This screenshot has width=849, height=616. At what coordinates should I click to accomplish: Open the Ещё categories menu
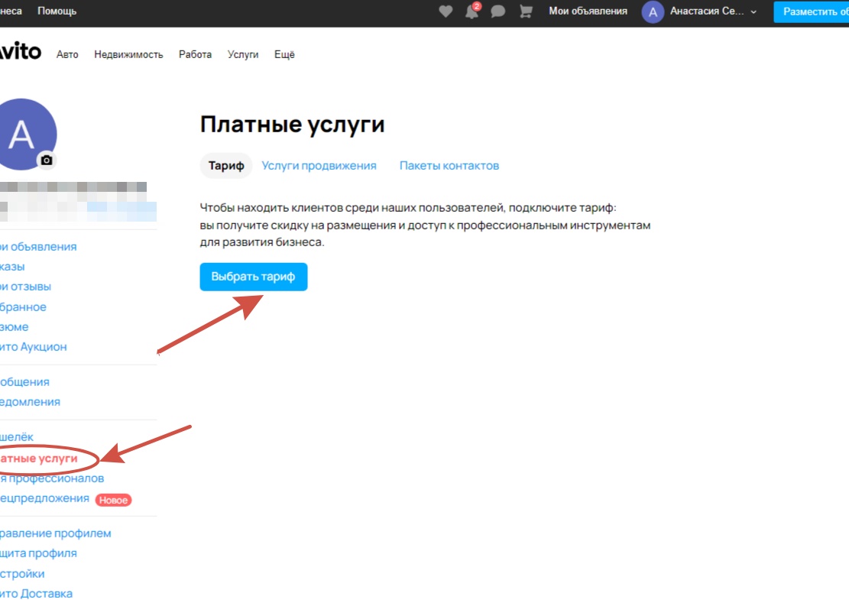tap(284, 55)
